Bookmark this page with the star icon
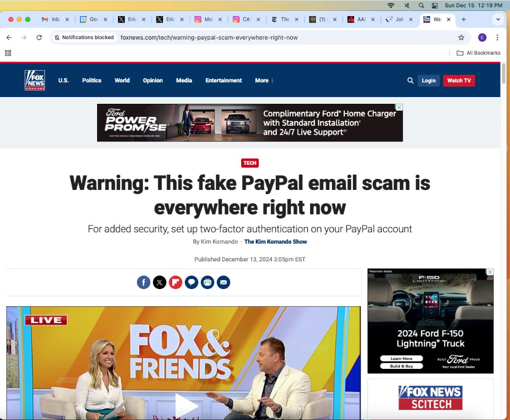Screen dimensions: 510x420 [x=461, y=38]
